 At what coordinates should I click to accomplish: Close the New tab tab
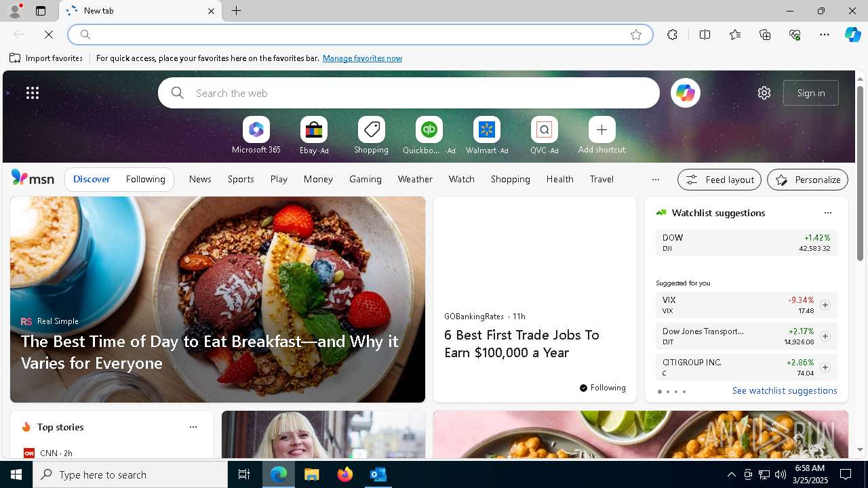pos(211,11)
